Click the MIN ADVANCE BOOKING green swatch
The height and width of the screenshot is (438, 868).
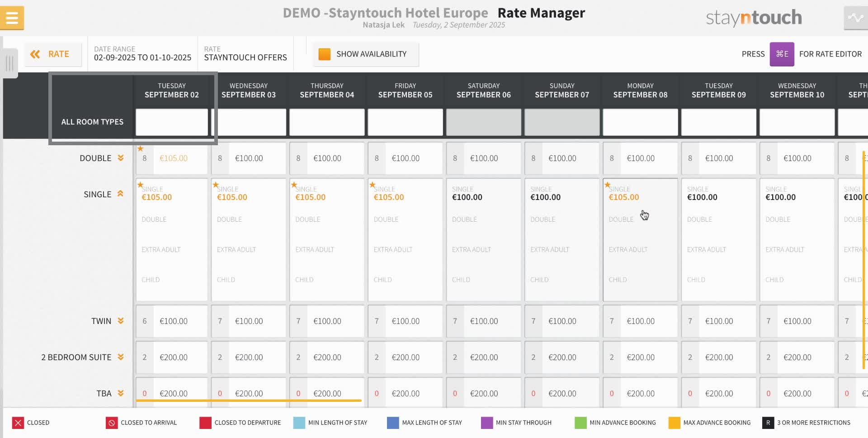pos(580,423)
